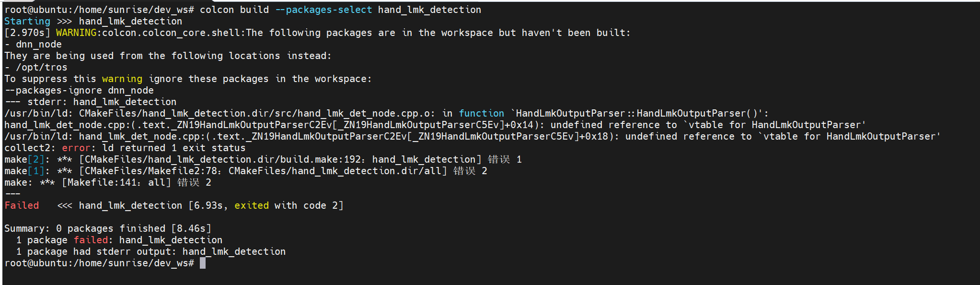This screenshot has height=285, width=980.
Task: Click the yellow exited word
Action: click(x=252, y=205)
